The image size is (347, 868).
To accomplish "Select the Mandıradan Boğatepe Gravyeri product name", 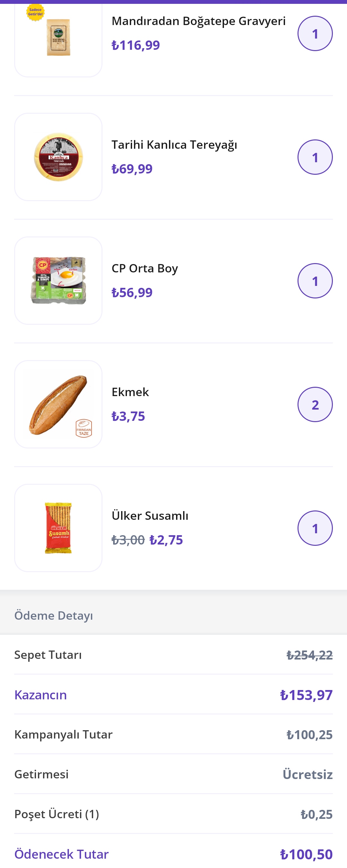I will coord(199,21).
